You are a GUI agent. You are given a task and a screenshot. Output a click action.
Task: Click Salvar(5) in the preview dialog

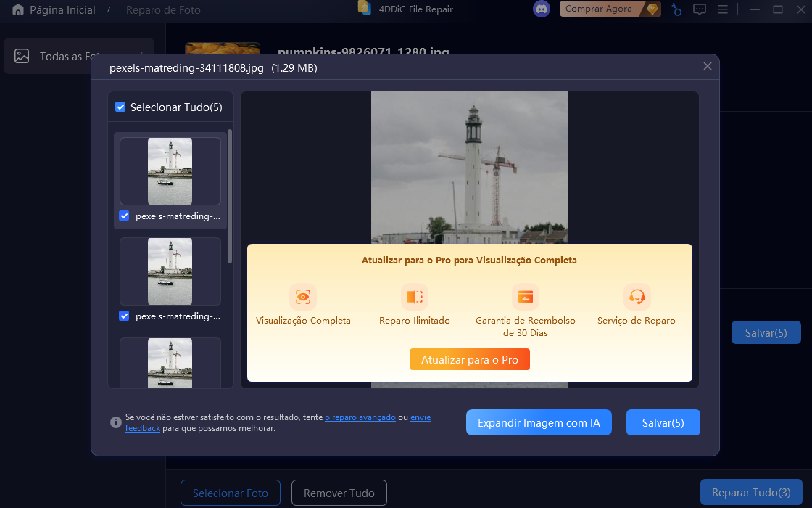coord(663,422)
